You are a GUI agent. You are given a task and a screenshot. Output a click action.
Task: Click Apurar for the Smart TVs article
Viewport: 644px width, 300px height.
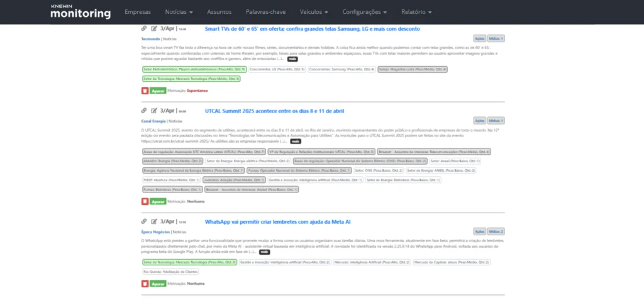tap(158, 91)
